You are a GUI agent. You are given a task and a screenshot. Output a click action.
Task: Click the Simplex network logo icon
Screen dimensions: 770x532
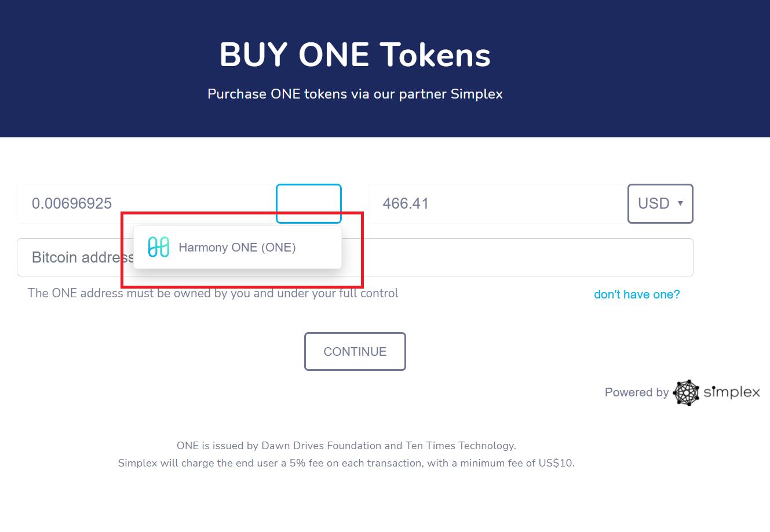686,393
